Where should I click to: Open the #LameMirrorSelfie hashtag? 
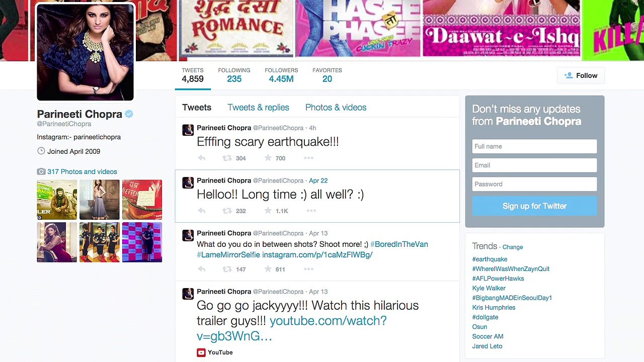click(228, 255)
